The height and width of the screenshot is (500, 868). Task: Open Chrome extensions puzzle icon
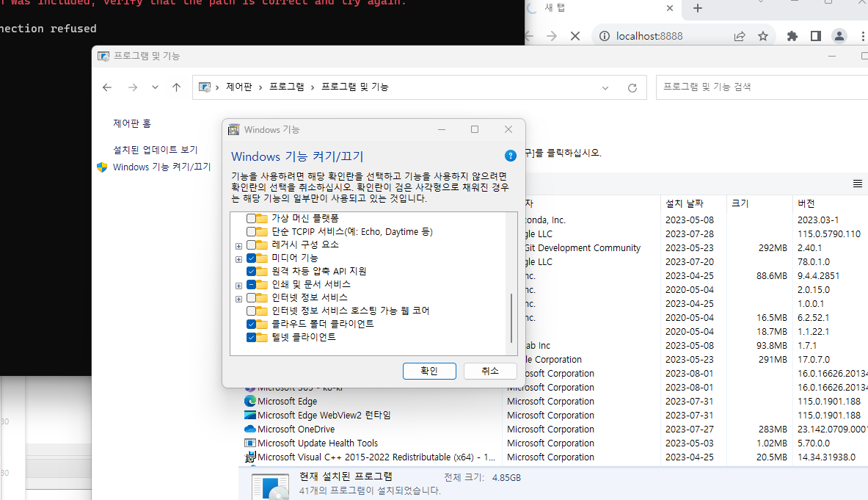click(792, 36)
